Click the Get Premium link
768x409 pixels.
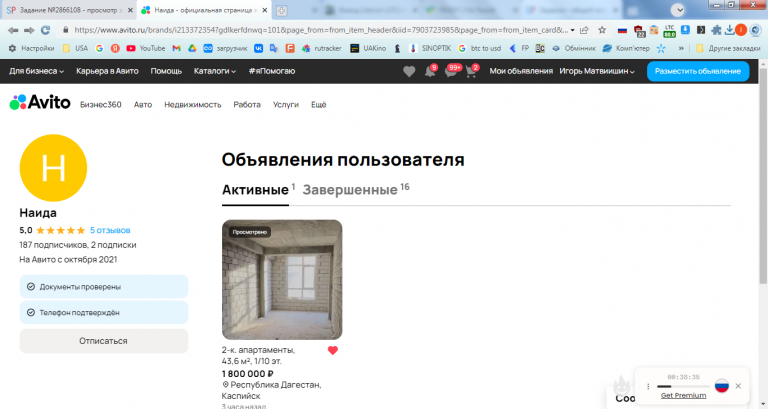click(683, 395)
